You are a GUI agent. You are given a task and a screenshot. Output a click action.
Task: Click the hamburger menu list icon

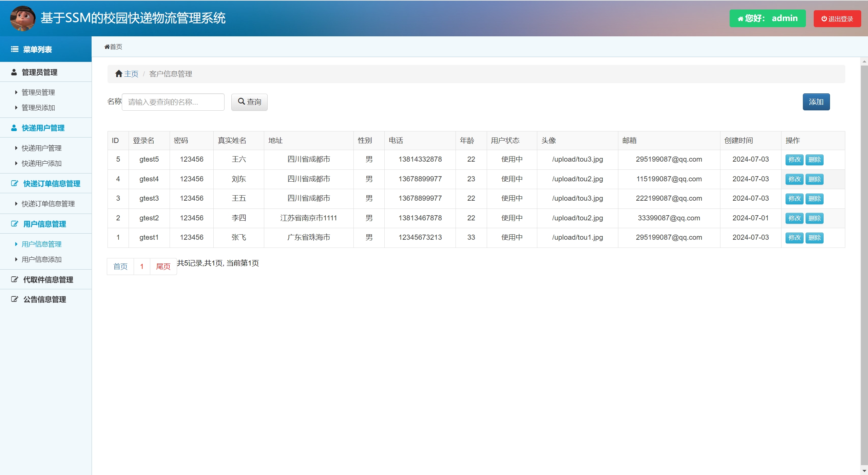(15, 49)
